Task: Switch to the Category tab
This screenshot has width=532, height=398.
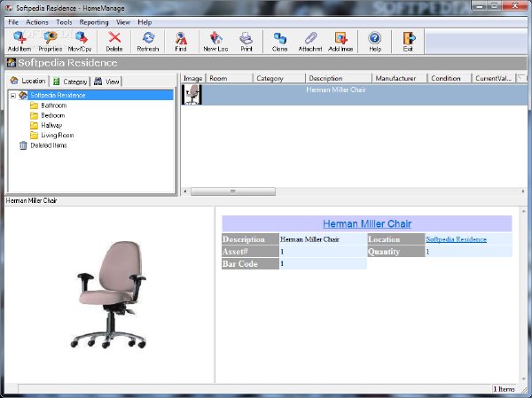Action: point(70,82)
